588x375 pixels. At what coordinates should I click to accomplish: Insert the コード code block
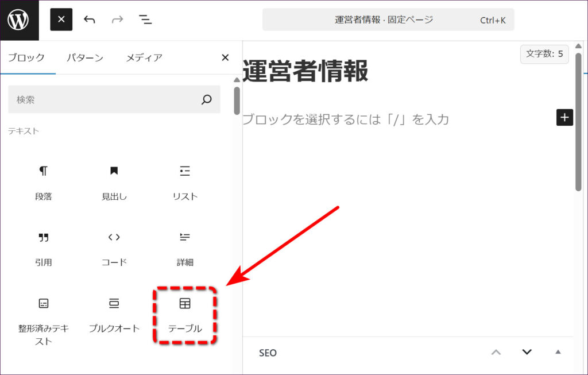tap(114, 248)
